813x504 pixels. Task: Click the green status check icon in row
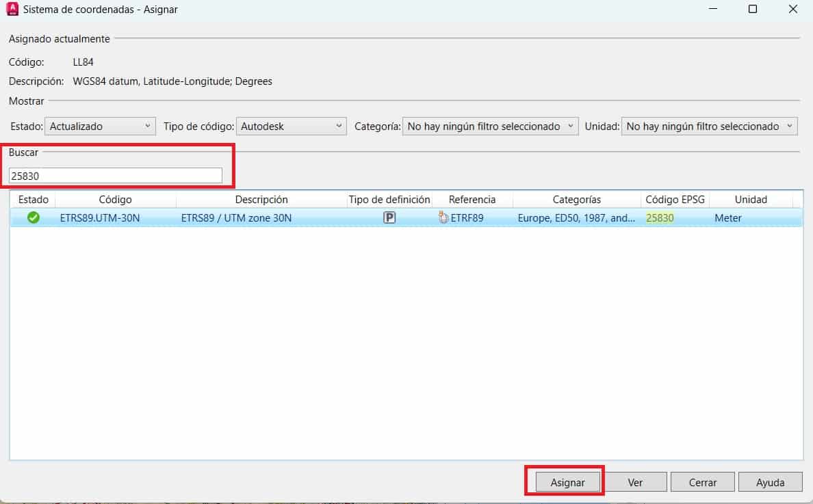point(33,218)
